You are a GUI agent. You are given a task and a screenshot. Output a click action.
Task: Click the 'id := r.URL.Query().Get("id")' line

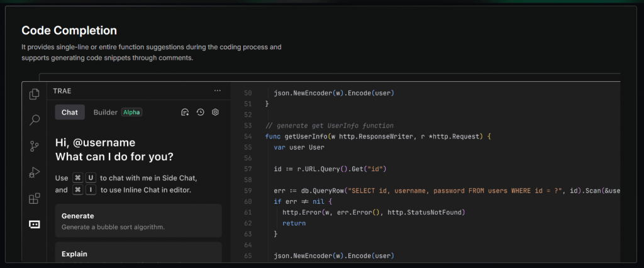tap(330, 169)
